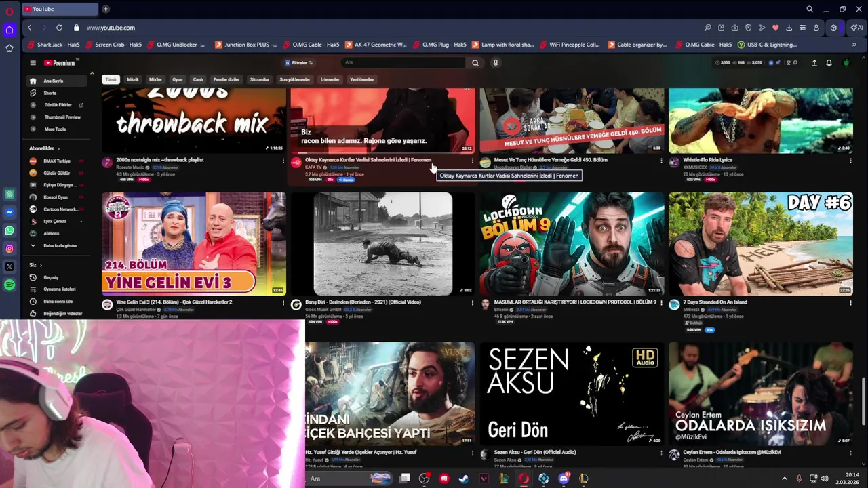
Task: Open Shark Jack - Hak5 bookmark
Action: (53, 45)
